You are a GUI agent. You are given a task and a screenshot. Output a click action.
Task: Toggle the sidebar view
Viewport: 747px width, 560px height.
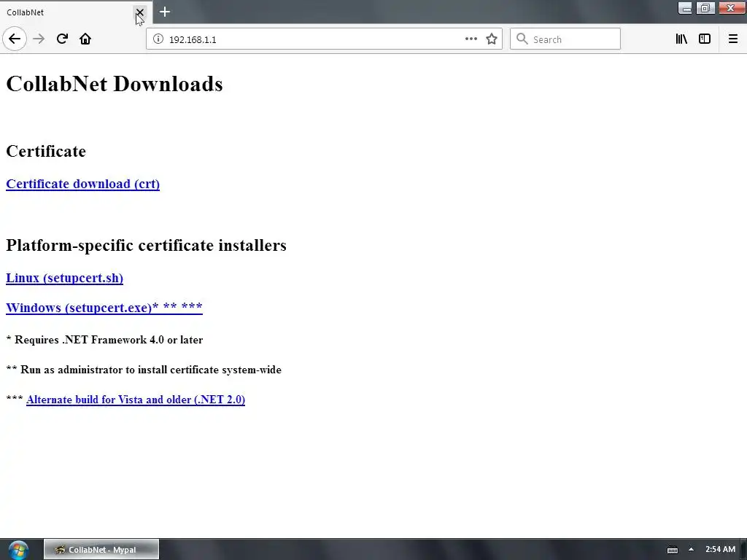(x=705, y=39)
